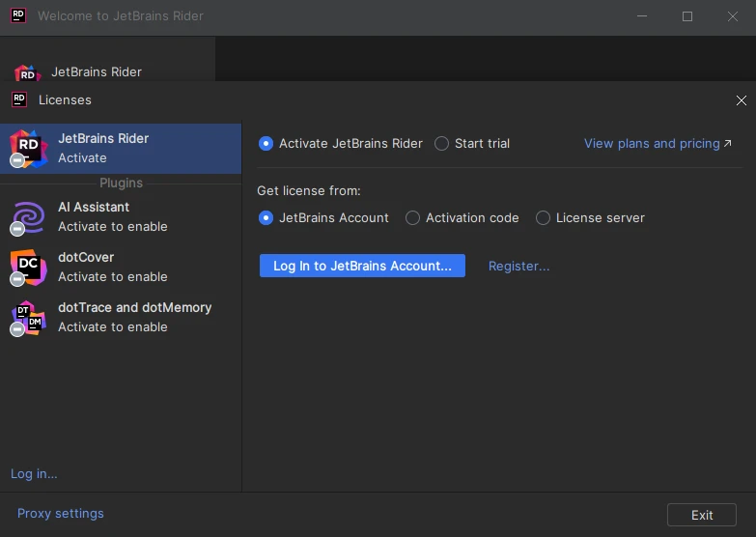
Task: Pick the License server radio option
Action: click(x=544, y=218)
